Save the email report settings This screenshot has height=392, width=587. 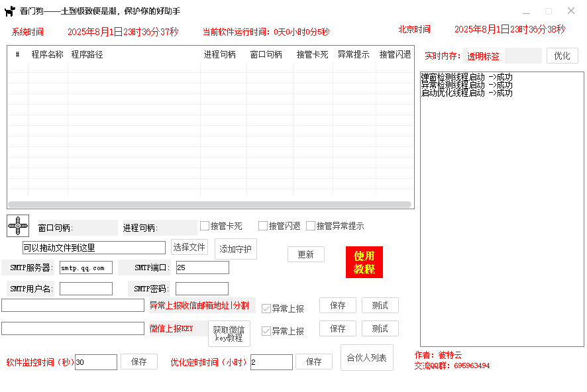click(338, 305)
